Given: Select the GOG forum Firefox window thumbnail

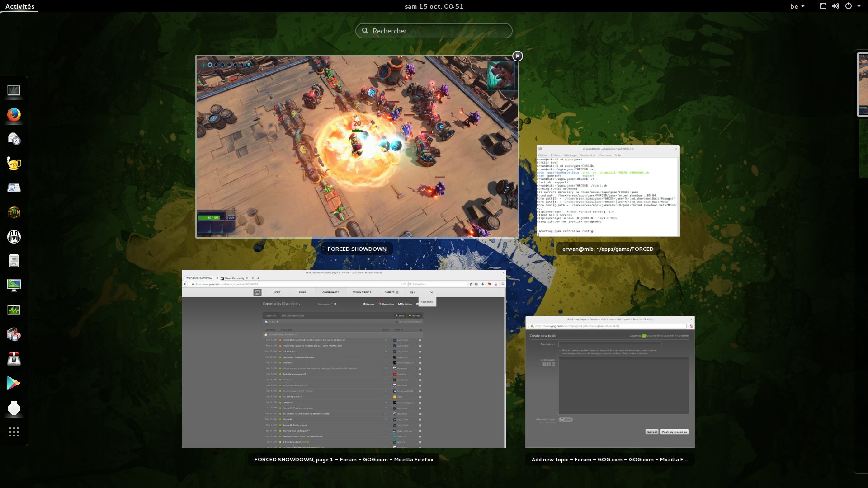Looking at the screenshot, I should click(x=344, y=359).
